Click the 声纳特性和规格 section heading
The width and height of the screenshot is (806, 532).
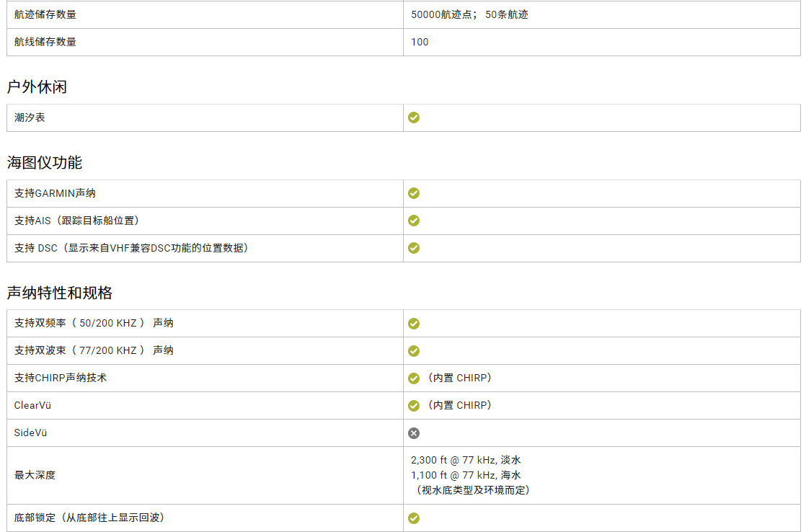click(60, 293)
